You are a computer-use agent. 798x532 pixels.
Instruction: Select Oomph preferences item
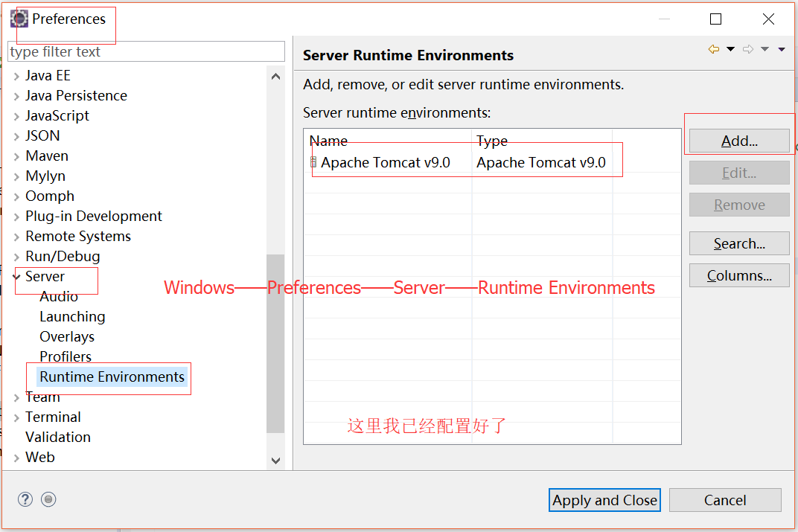tap(50, 196)
